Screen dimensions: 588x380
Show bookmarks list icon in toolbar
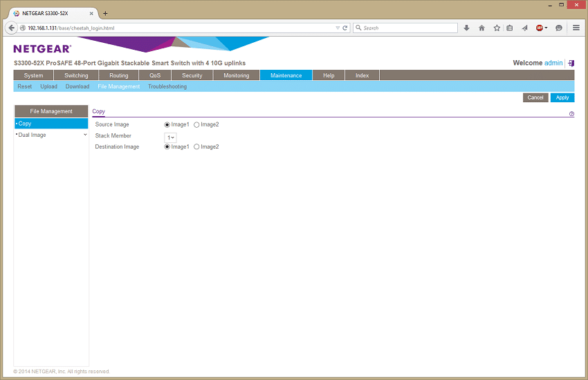pos(510,28)
